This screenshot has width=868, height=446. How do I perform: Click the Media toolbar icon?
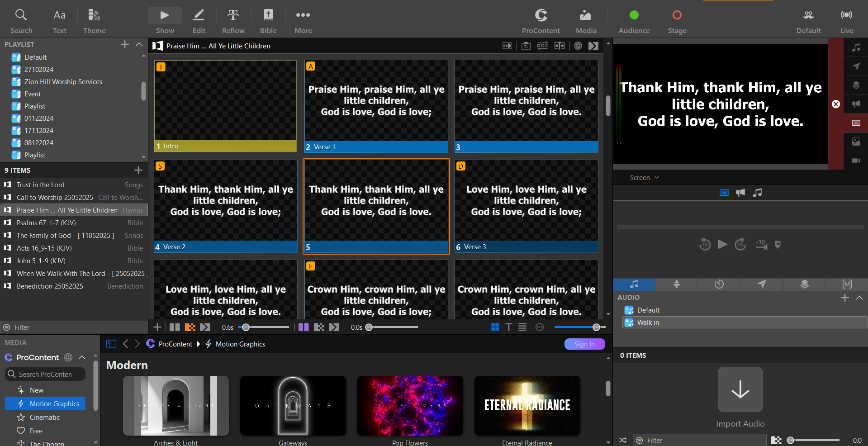586,20
